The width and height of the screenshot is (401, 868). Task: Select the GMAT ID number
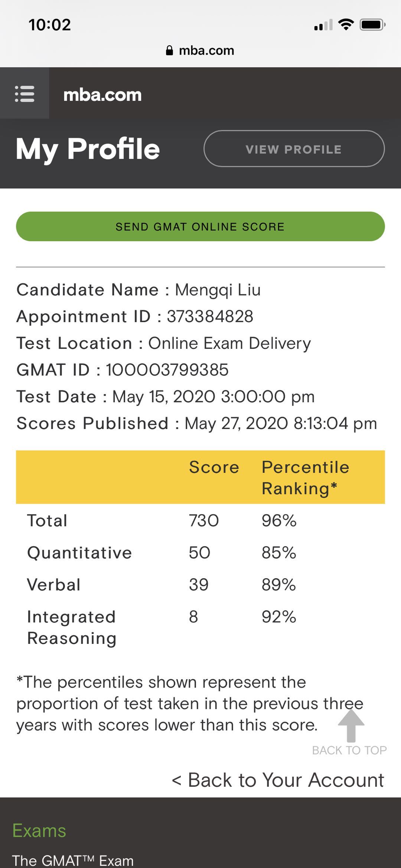pos(167,370)
